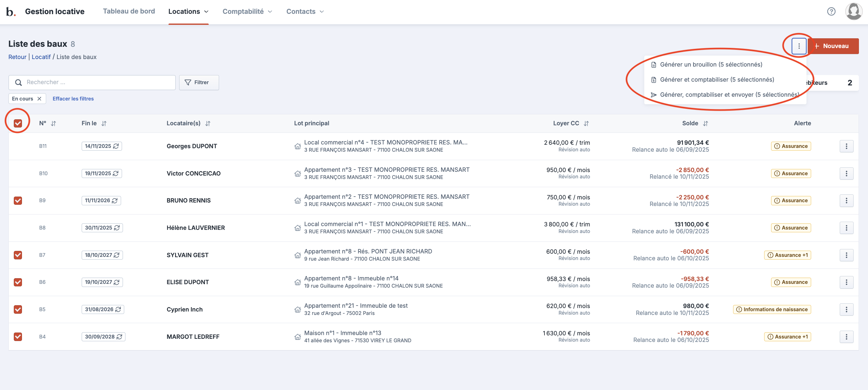Uncheck the Cyprien Inch lease checkbox
The height and width of the screenshot is (390, 868).
18,309
